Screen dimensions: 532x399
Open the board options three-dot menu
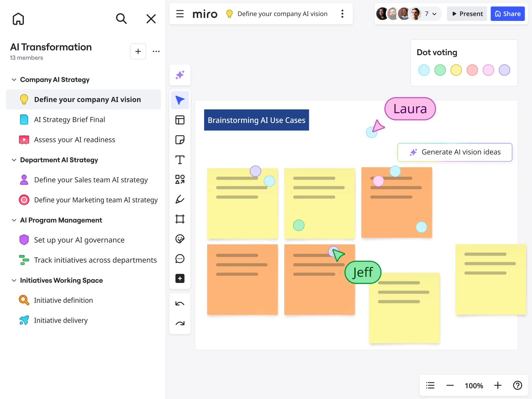[x=342, y=14]
